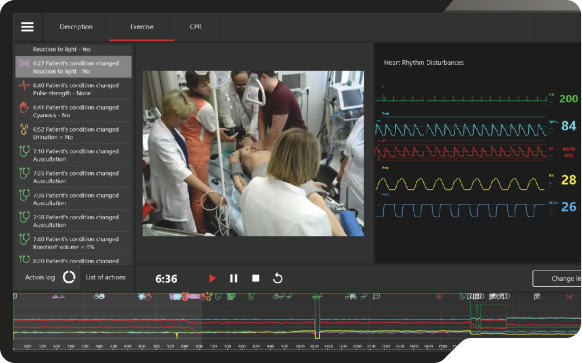The height and width of the screenshot is (363, 582).
Task: Stop the exercise playback
Action: (x=255, y=278)
